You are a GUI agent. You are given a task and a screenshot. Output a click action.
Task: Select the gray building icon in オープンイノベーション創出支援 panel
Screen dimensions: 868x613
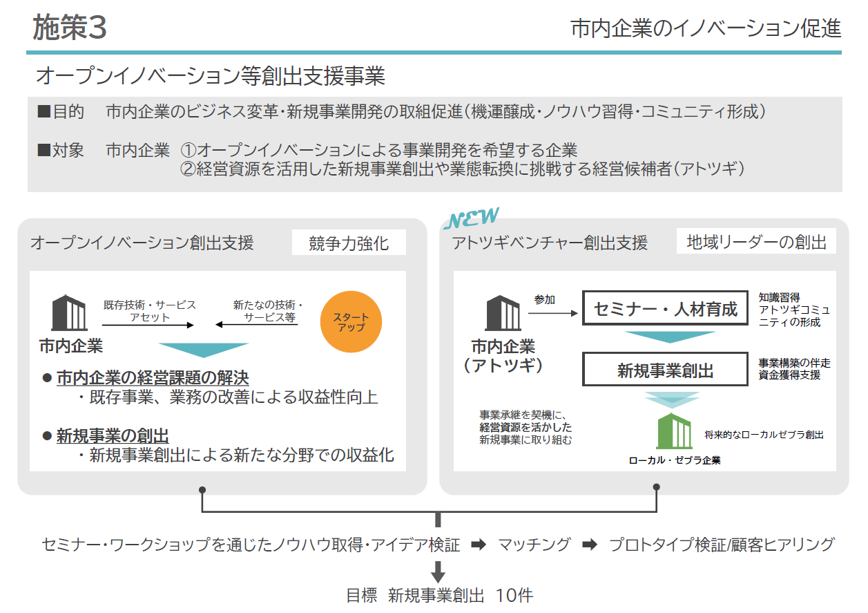(69, 313)
